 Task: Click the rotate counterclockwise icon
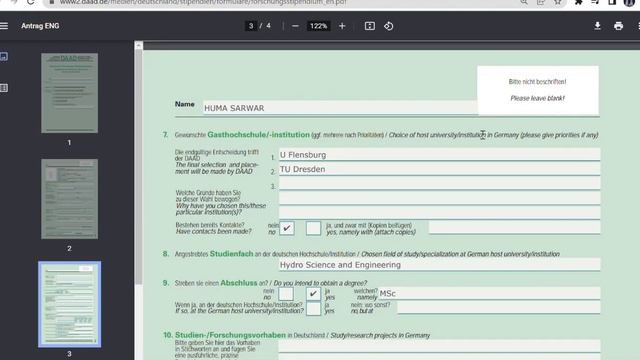point(389,26)
